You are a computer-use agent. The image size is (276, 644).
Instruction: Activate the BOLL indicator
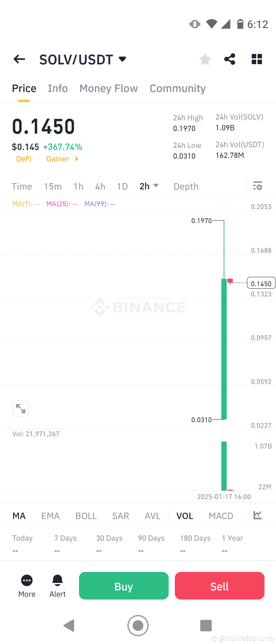pos(86,515)
